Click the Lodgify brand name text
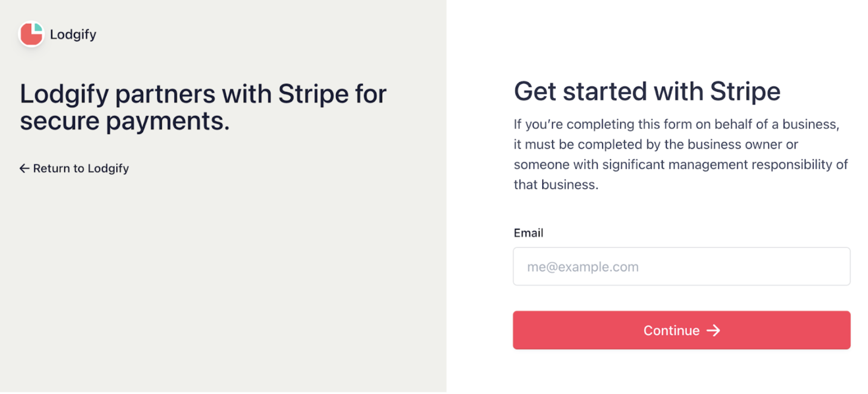Image resolution: width=868 pixels, height=394 pixels. [x=73, y=34]
